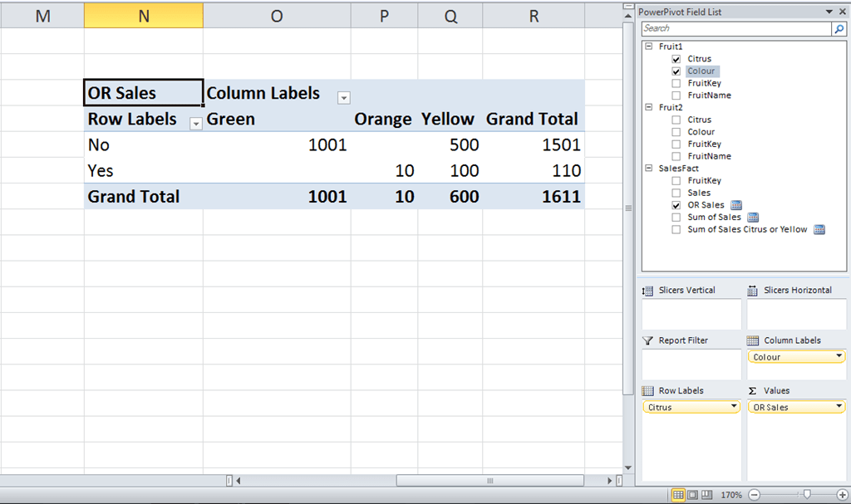Screen dimensions: 851x504
Task: Uncheck the OR Sales measure
Action: pyautogui.click(x=676, y=205)
